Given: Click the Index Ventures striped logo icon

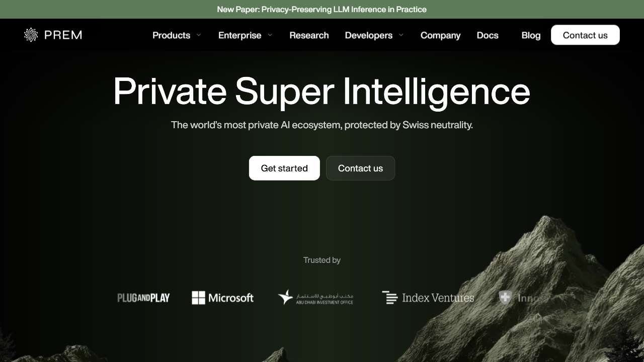Looking at the screenshot, I should pos(390,298).
